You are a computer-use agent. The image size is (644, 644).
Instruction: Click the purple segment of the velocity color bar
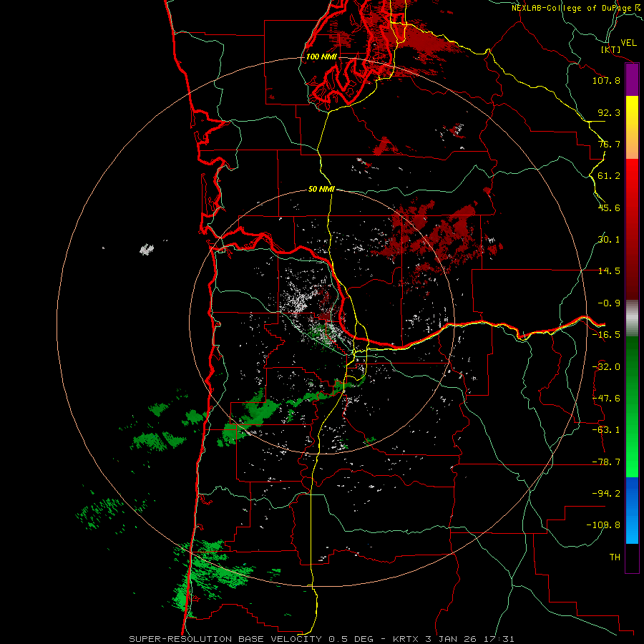click(x=632, y=80)
